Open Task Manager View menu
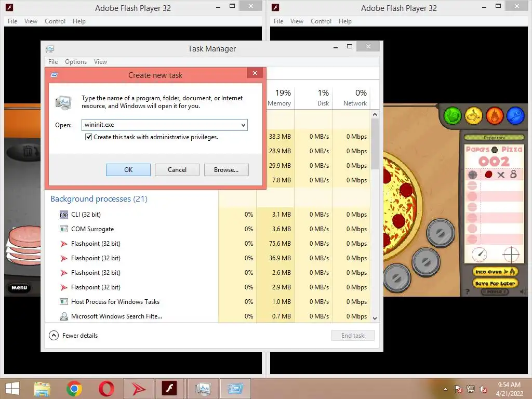The width and height of the screenshot is (532, 399). [100, 62]
